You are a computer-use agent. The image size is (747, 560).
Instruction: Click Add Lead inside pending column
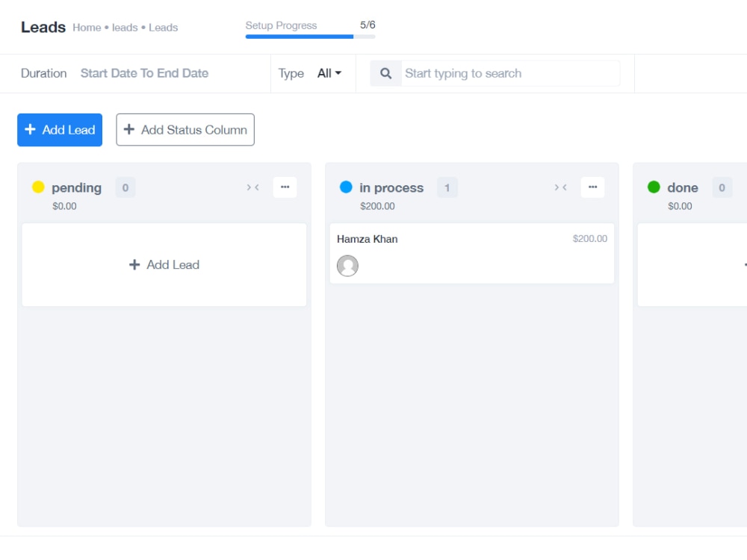pos(164,265)
